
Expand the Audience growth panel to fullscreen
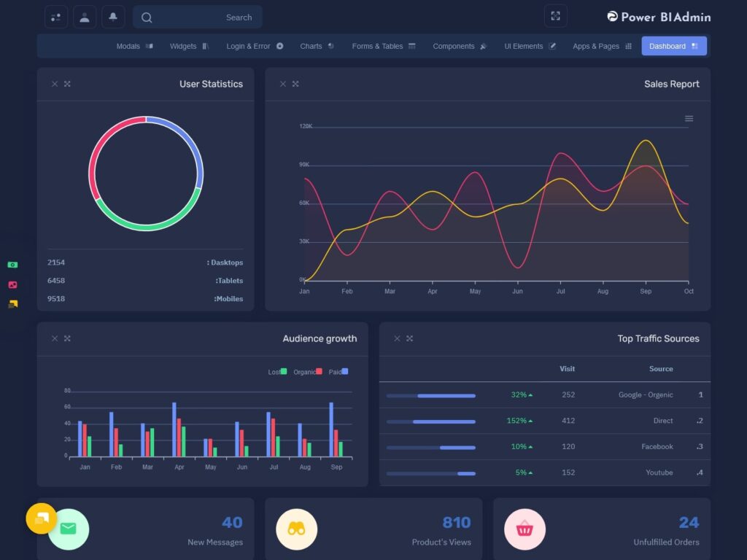(x=67, y=338)
